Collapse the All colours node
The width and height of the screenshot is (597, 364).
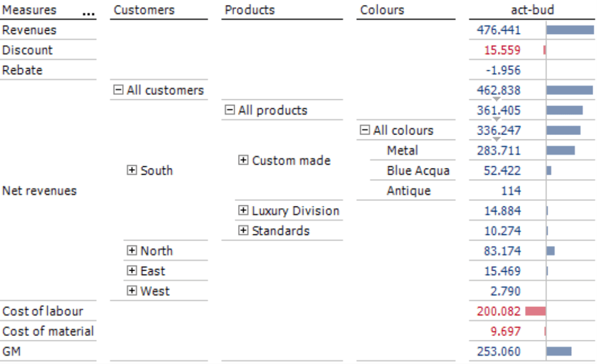(365, 130)
